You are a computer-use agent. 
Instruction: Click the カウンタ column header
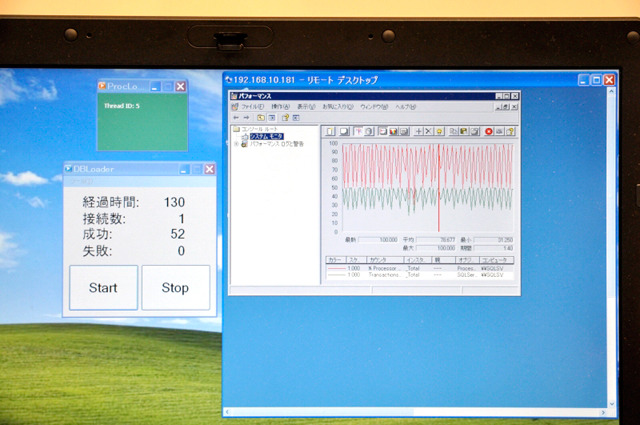point(385,260)
